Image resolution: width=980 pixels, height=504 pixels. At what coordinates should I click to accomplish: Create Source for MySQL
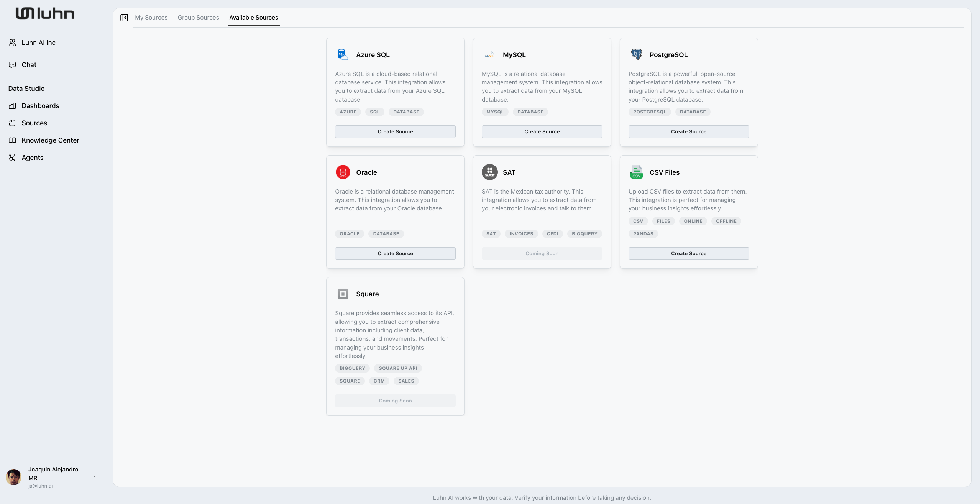pyautogui.click(x=542, y=131)
